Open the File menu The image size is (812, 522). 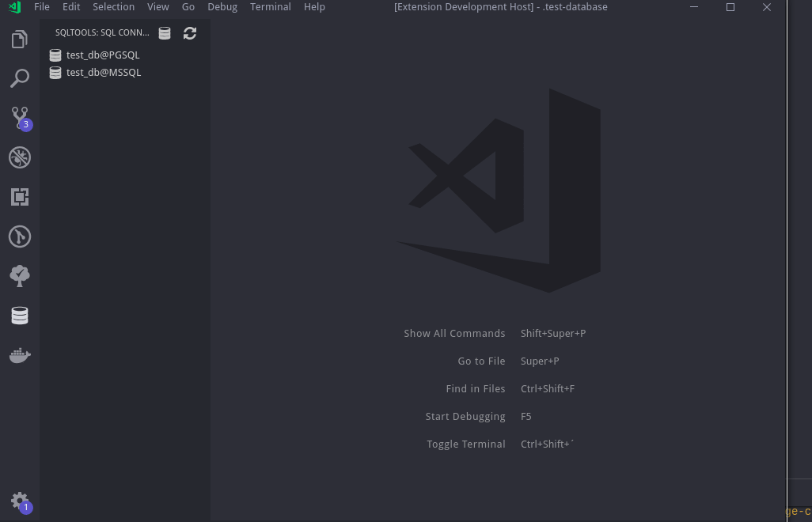pyautogui.click(x=42, y=7)
